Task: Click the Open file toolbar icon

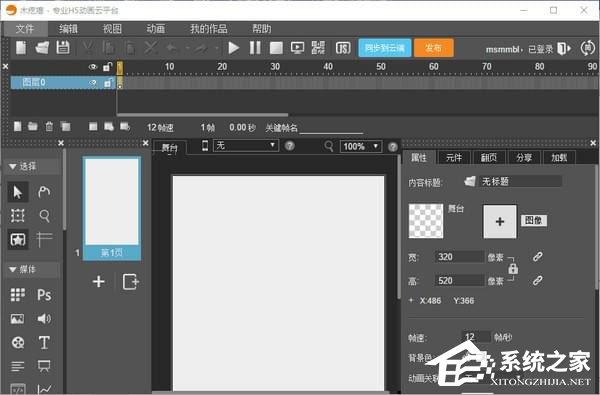Action: tap(42, 48)
